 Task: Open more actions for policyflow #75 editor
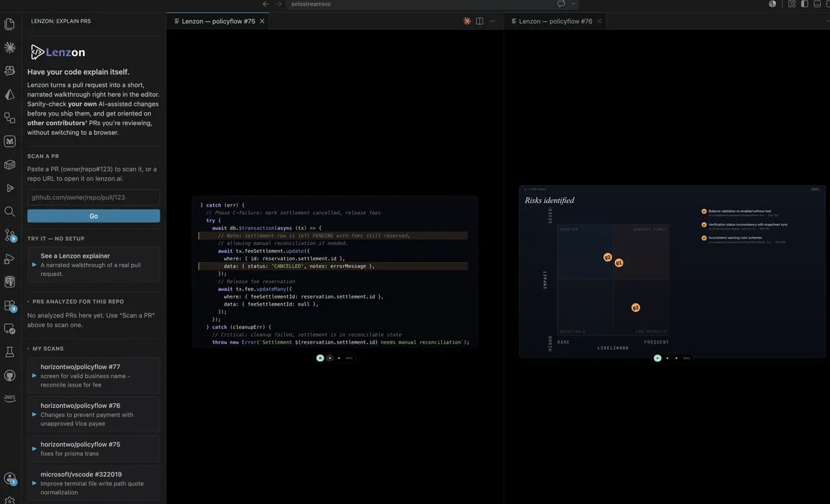492,21
